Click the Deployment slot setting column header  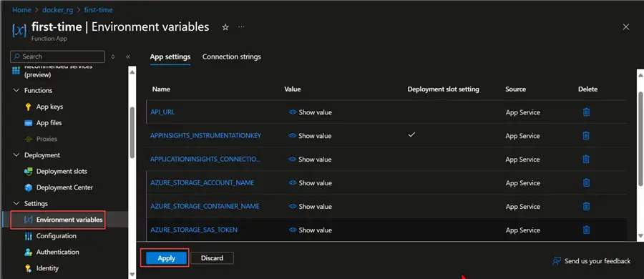(443, 89)
